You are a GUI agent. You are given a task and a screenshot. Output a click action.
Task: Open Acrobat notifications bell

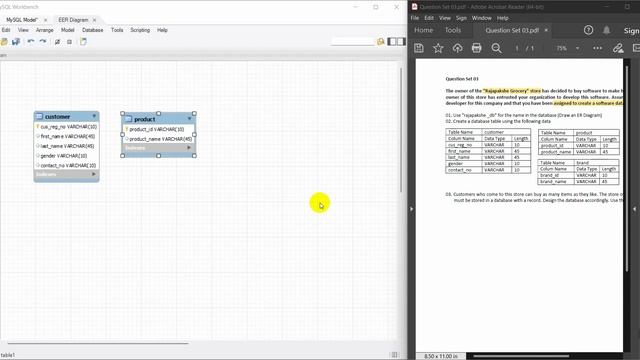click(x=607, y=30)
